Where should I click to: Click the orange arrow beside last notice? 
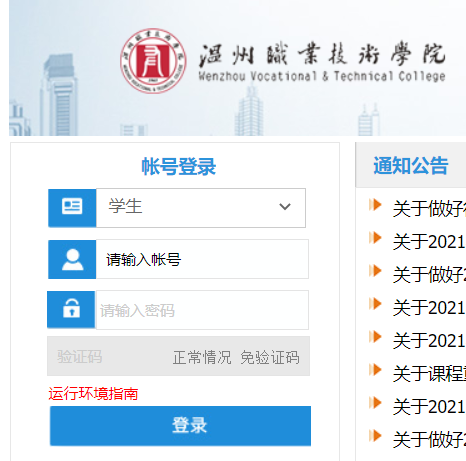coord(375,436)
